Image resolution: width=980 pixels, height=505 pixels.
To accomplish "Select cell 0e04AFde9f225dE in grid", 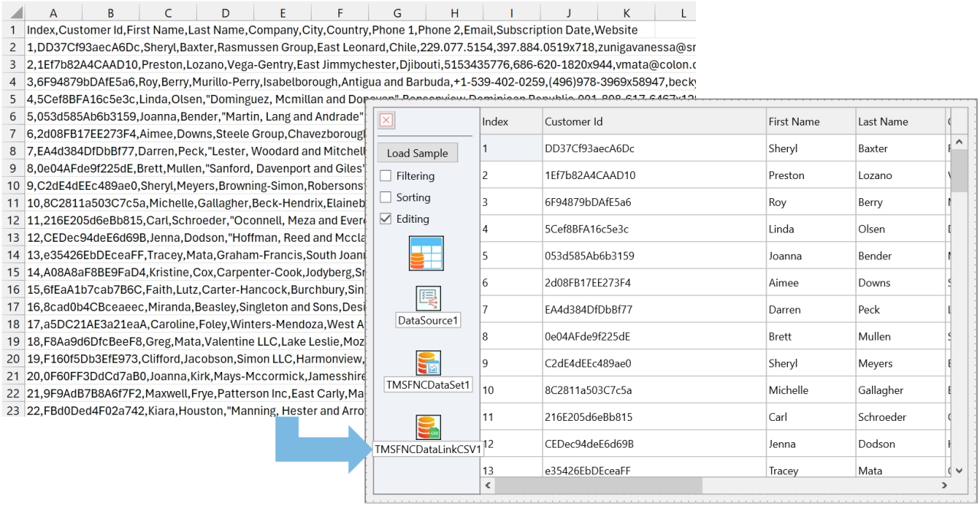I will coord(654,337).
